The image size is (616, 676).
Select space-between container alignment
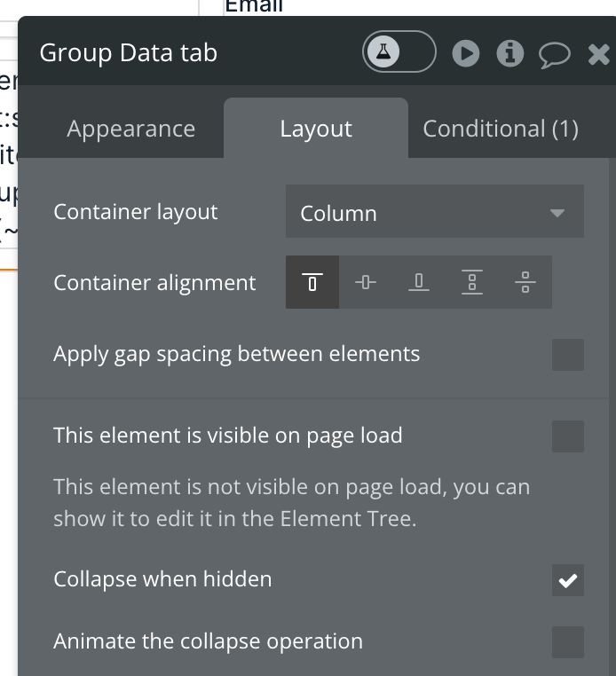(472, 283)
